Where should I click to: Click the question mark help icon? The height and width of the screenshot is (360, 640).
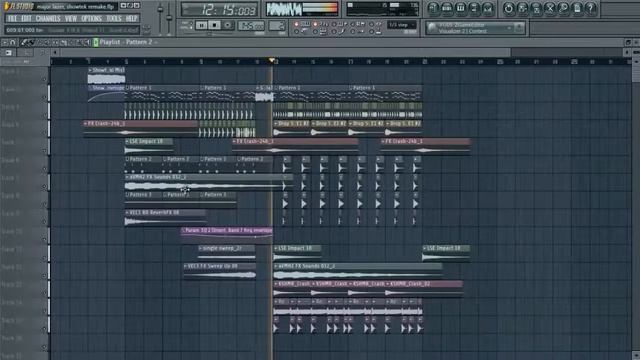point(591,8)
